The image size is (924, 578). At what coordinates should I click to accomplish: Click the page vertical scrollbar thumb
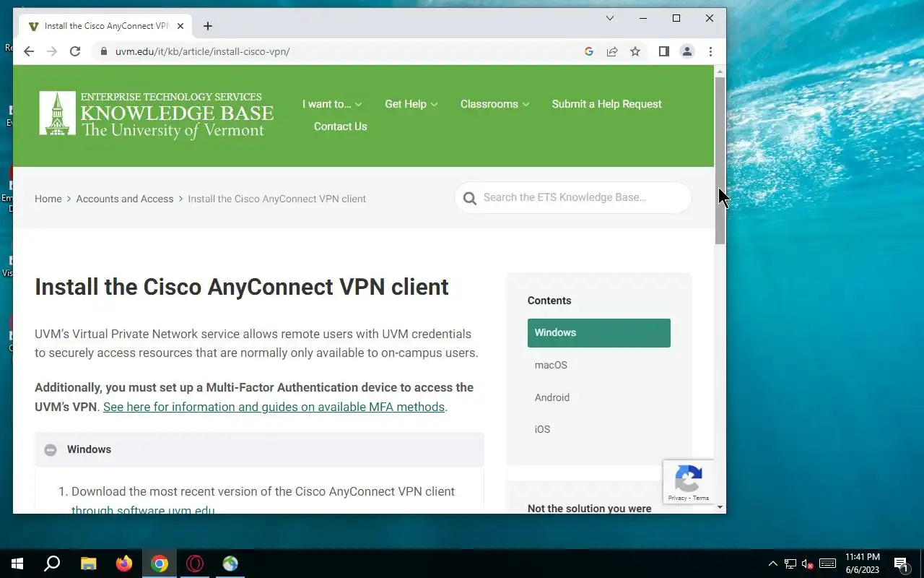click(720, 160)
